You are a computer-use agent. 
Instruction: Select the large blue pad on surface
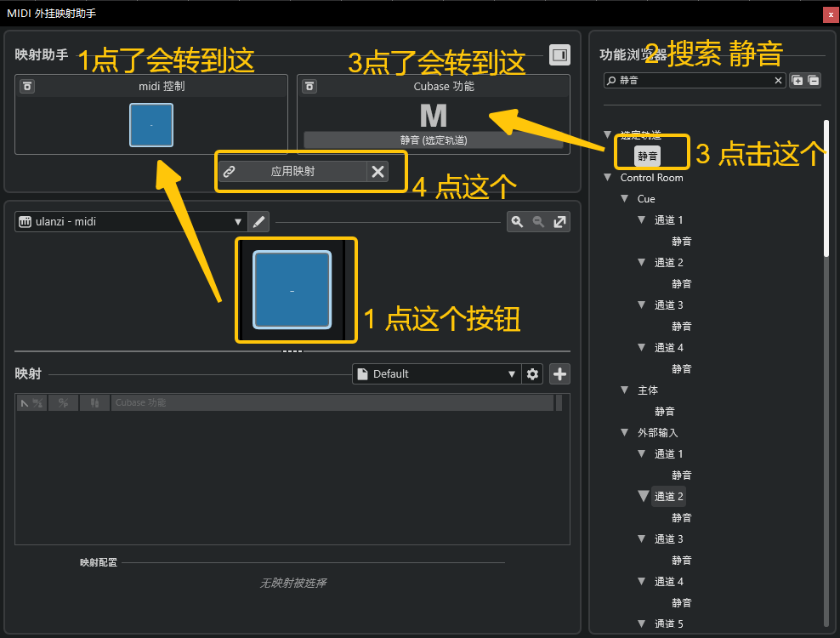(292, 289)
